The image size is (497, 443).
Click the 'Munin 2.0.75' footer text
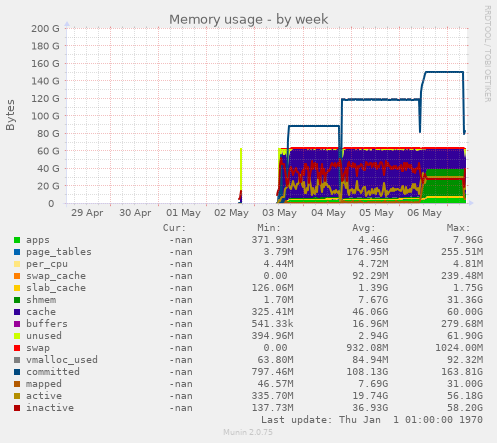(x=248, y=432)
